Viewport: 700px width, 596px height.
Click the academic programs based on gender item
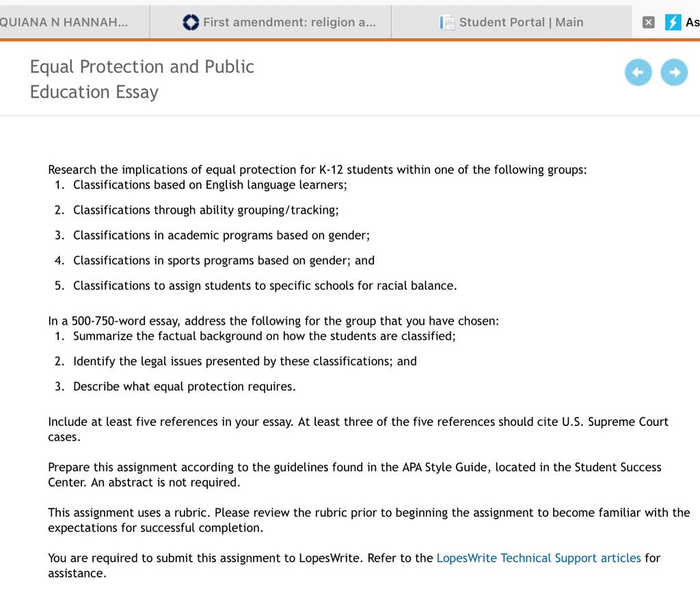pyautogui.click(x=221, y=235)
